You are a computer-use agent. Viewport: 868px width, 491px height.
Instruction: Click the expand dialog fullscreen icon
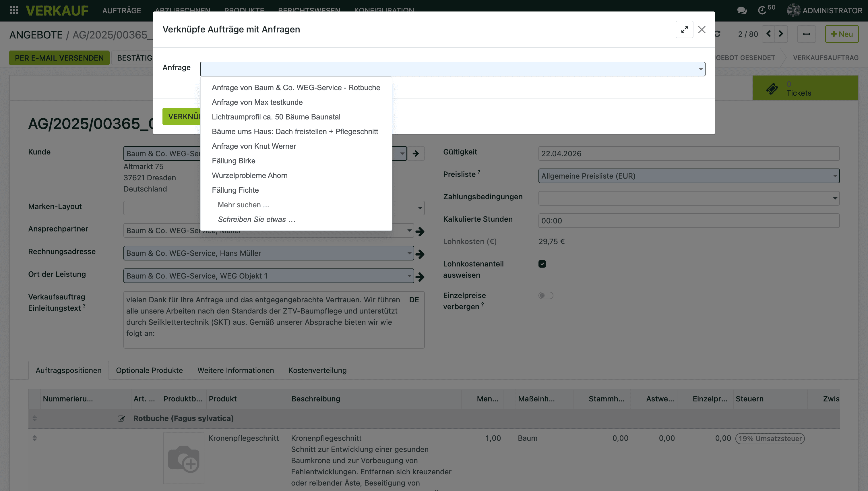[684, 30]
